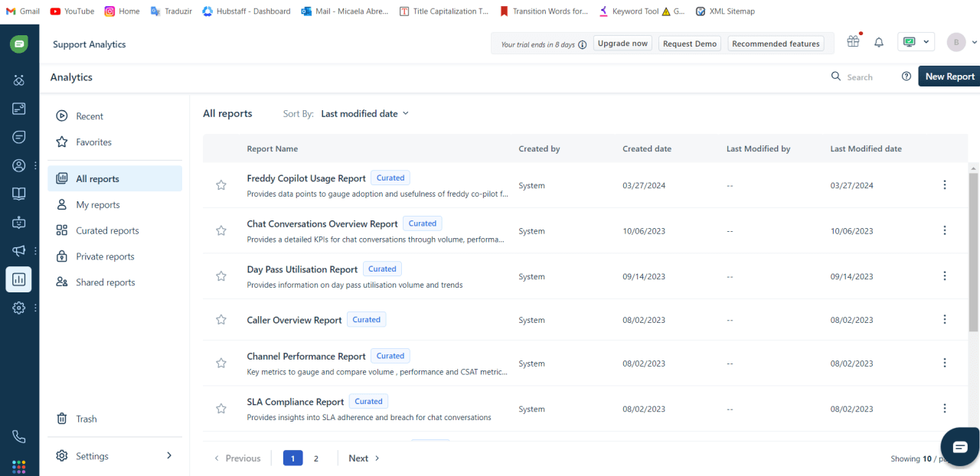Viewport: 980px width, 476px height.
Task: Click the New Report button
Action: click(x=949, y=76)
